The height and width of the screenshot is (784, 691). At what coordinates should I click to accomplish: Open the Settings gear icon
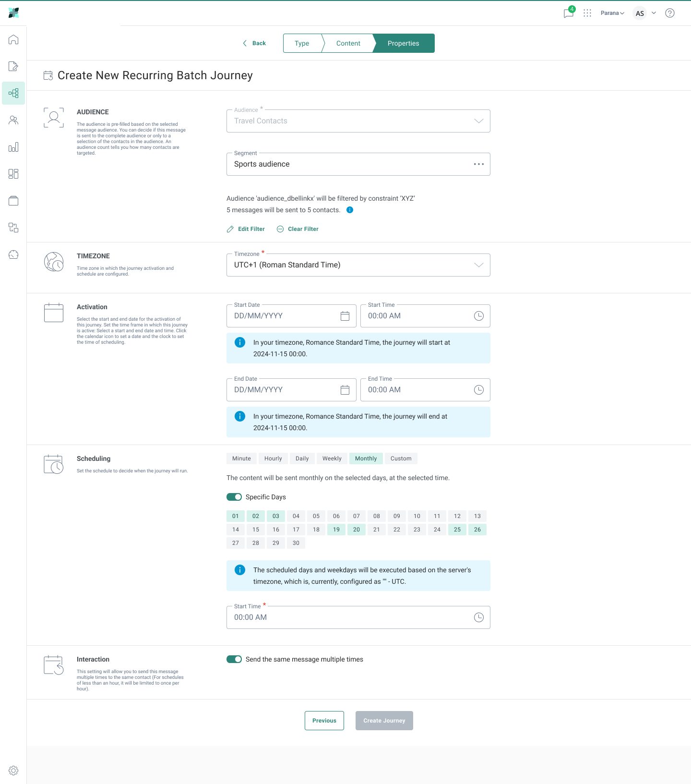(13, 771)
